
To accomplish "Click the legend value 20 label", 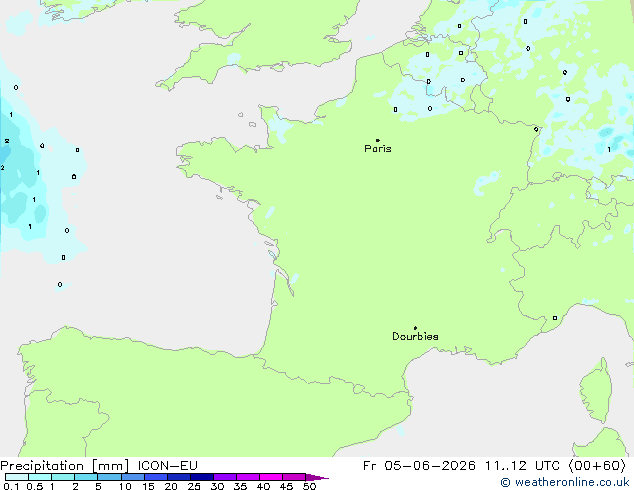I will 171,486.
